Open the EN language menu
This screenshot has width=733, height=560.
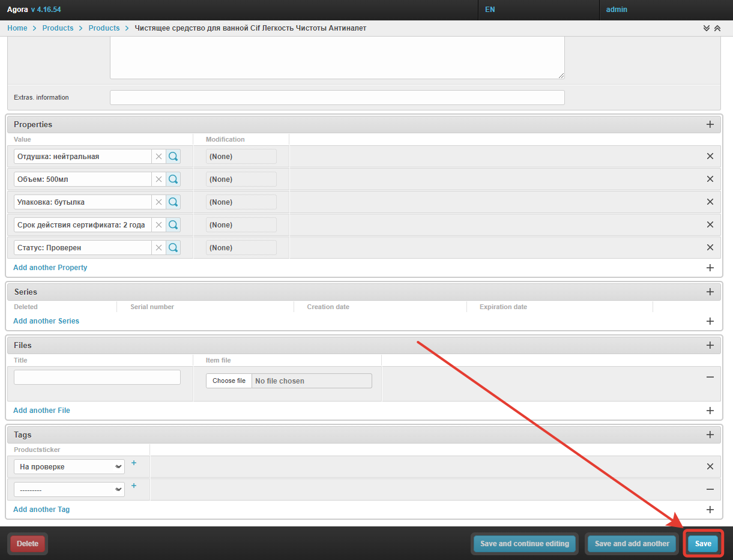[490, 10]
